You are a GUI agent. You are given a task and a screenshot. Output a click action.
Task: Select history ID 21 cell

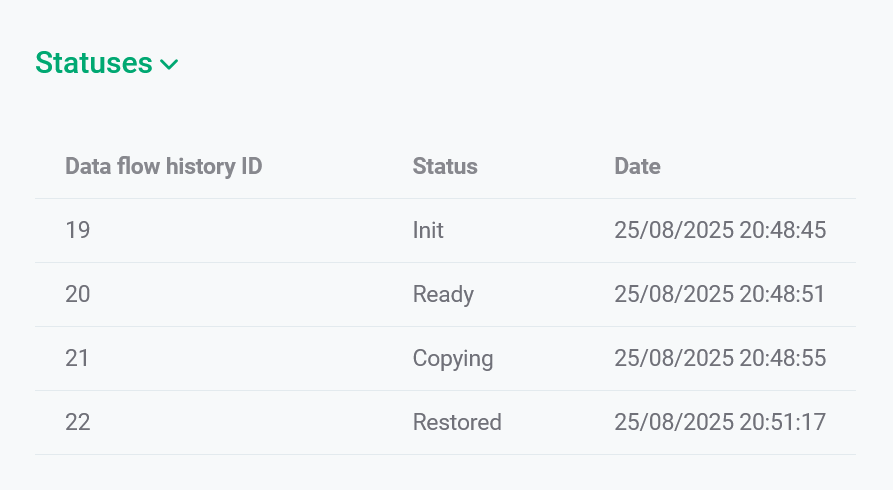(78, 358)
